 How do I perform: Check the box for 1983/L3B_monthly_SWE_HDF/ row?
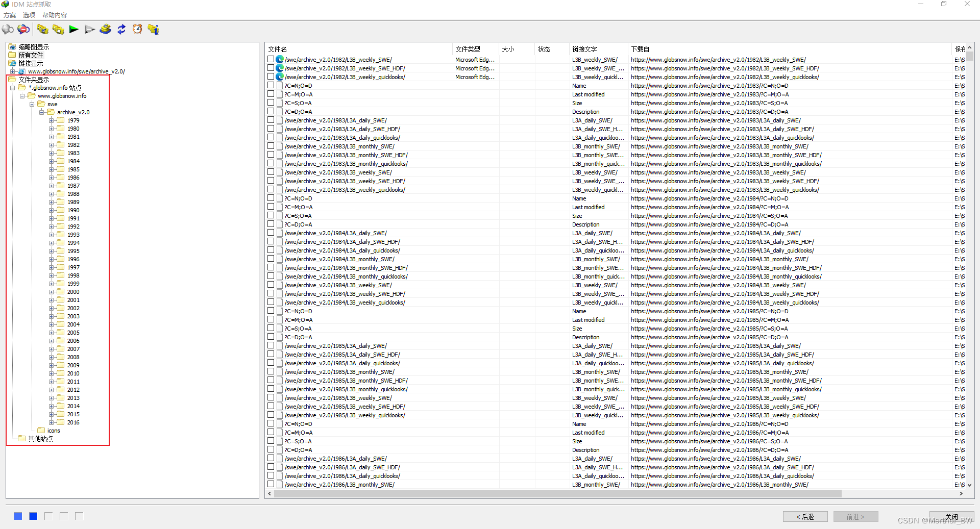[x=271, y=155]
